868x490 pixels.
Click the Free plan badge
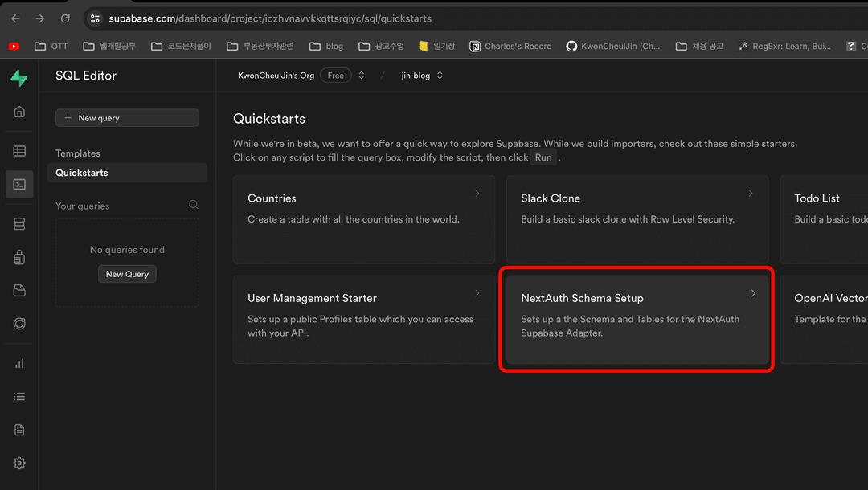click(335, 76)
